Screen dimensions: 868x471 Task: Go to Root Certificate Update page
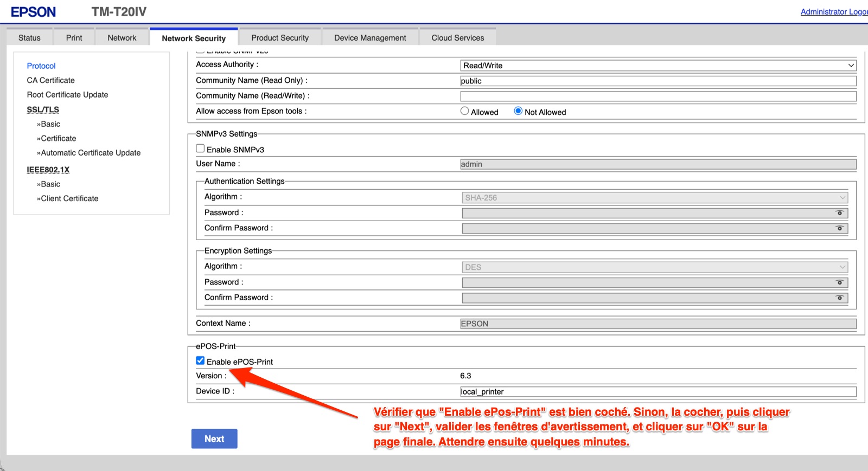click(68, 95)
